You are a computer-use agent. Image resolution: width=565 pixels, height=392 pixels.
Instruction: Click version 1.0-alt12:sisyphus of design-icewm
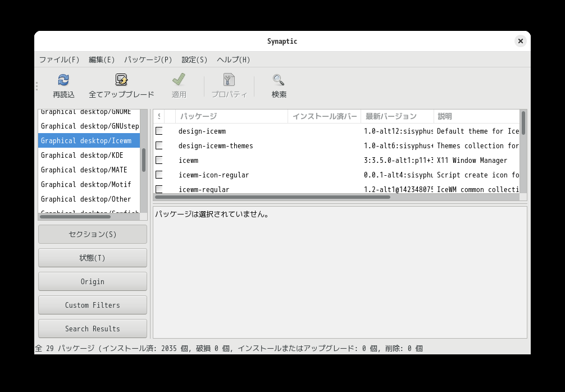[398, 131]
